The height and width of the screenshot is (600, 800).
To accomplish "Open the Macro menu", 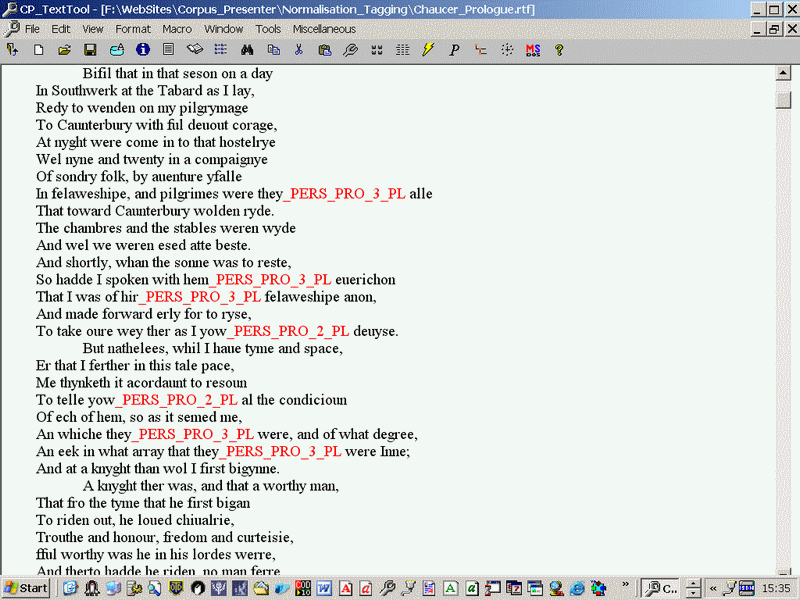I will coord(177,29).
